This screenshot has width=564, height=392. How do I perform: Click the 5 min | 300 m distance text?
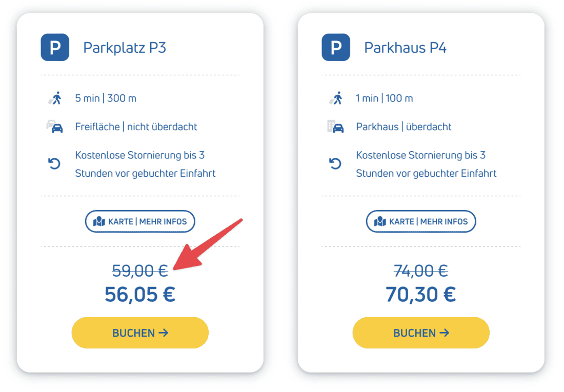[106, 98]
